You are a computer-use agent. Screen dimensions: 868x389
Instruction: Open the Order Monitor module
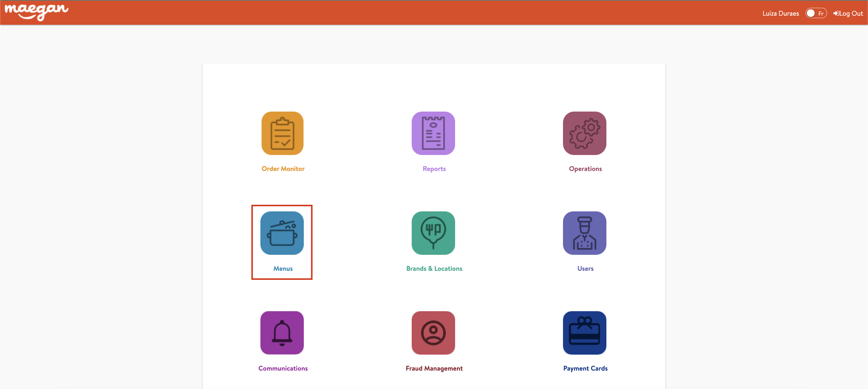(282, 133)
